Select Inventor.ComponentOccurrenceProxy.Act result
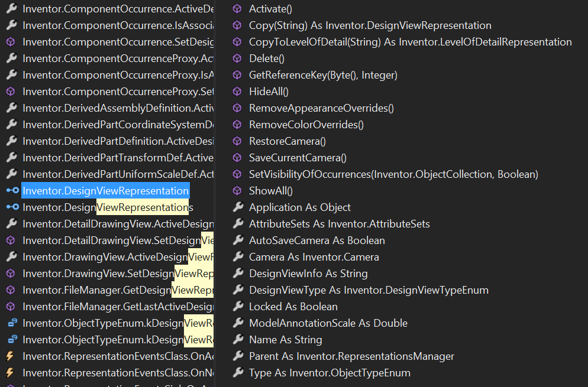Screen dimensions: 588x387 tap(118, 58)
